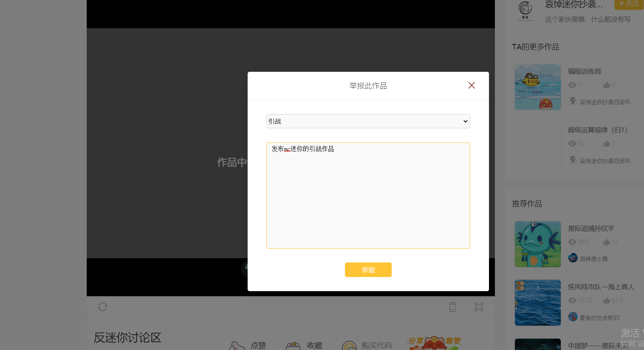Click the author name 豪爽的功夫熊85
This screenshot has height=350, width=644.
point(600,318)
